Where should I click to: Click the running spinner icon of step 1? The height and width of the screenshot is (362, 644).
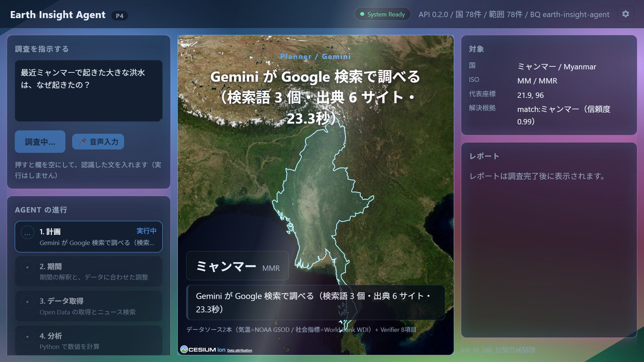(27, 233)
